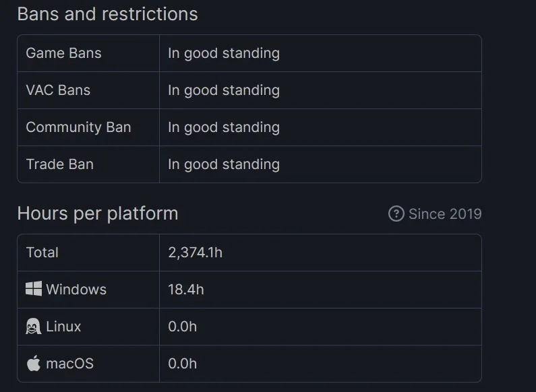Click the Since 2019 label
Viewport: 536px width, 392px height.
(445, 214)
